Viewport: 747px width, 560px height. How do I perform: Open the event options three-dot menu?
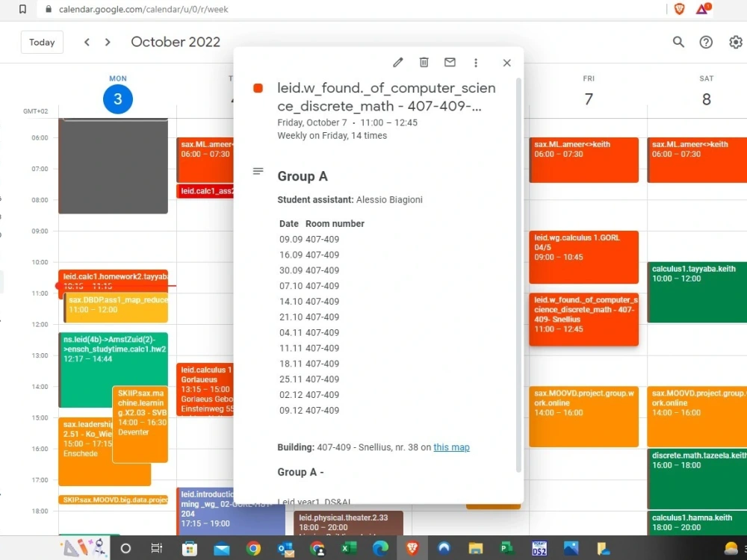[475, 63]
